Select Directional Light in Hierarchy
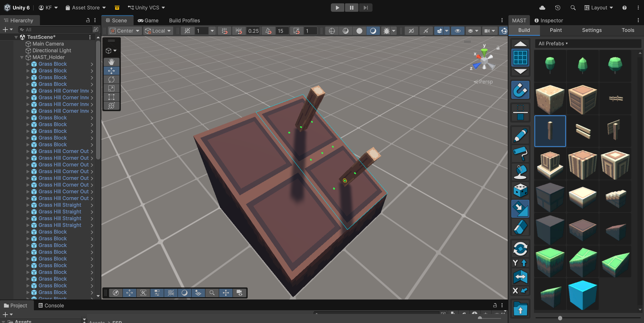Image resolution: width=644 pixels, height=323 pixels. [52, 51]
